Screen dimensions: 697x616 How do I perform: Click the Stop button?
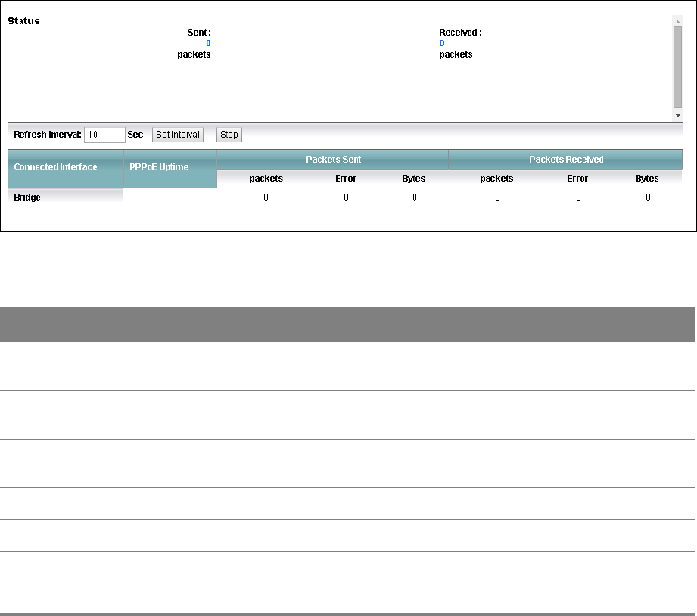pyautogui.click(x=229, y=135)
